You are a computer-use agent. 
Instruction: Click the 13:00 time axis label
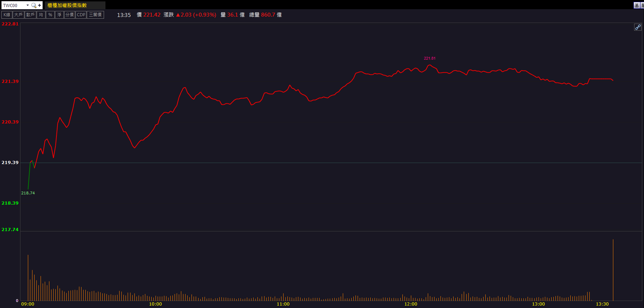(539, 304)
